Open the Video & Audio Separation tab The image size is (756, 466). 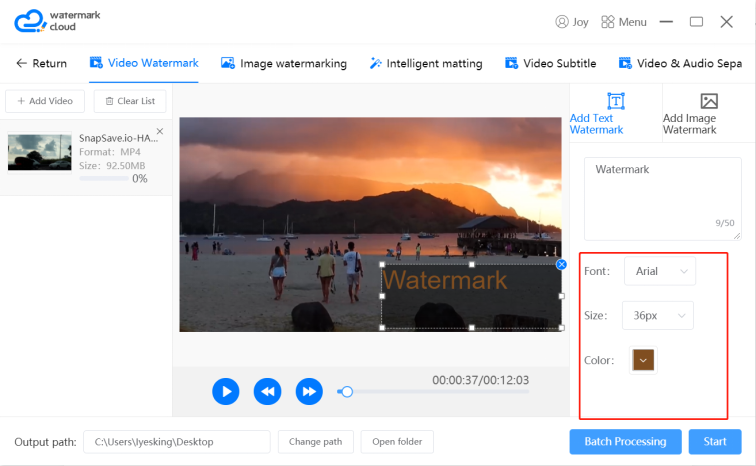click(680, 64)
